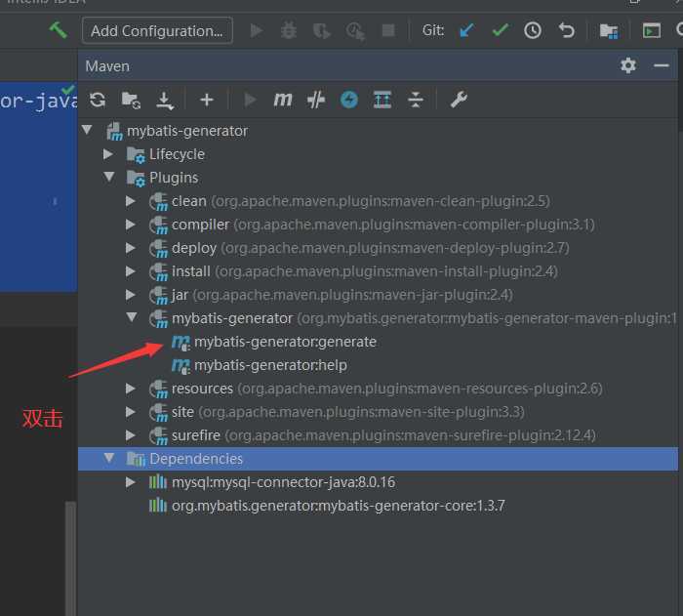
Task: Collapse the mybatis-generator root project node
Action: [87, 130]
